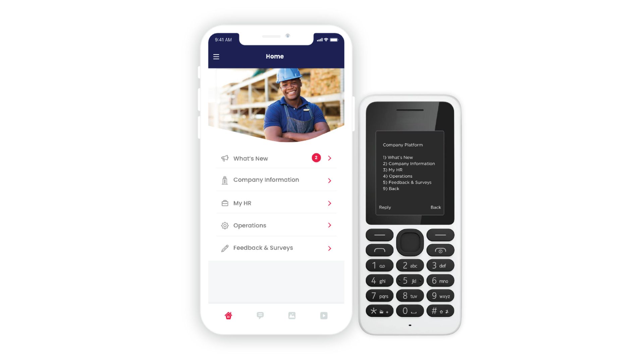Tap the chat/messages icon in bottom nav
Viewport: 644px width, 362px height.
260,316
